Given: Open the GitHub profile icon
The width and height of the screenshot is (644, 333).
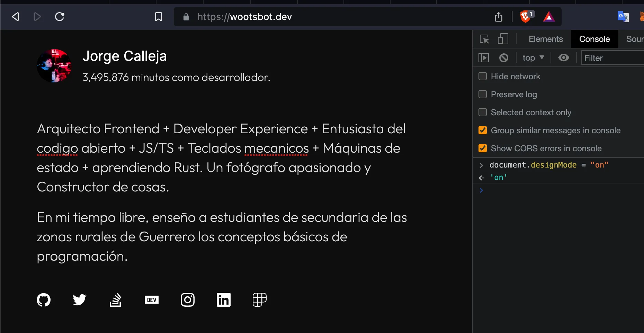Looking at the screenshot, I should pos(44,300).
